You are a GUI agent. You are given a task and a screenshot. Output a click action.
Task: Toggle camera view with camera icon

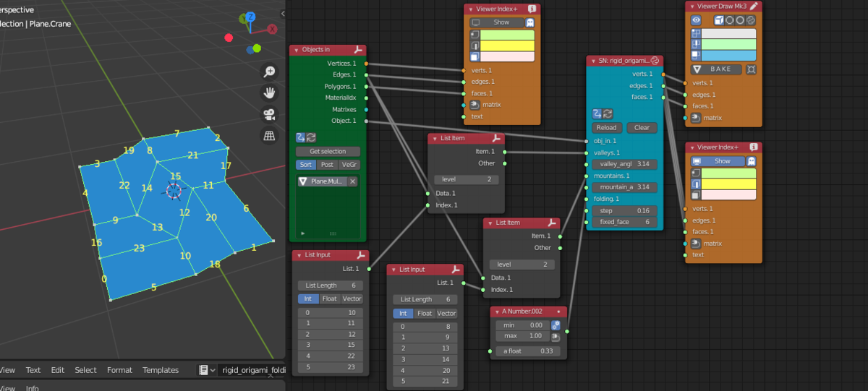[269, 114]
